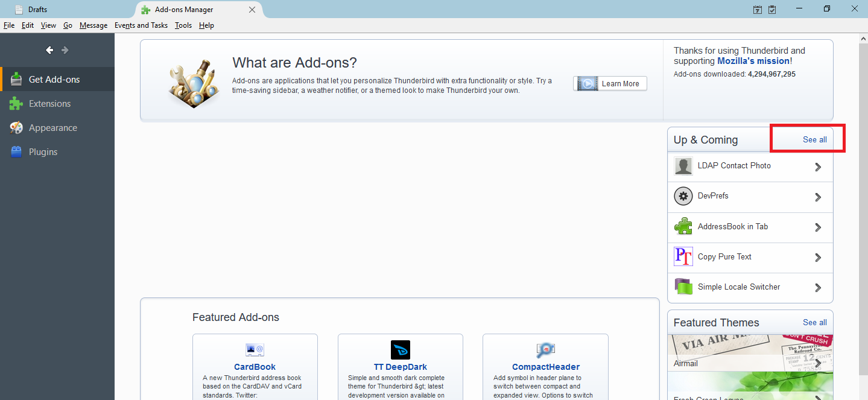Click the forward navigation arrow
The height and width of the screenshot is (400, 868).
coord(65,50)
